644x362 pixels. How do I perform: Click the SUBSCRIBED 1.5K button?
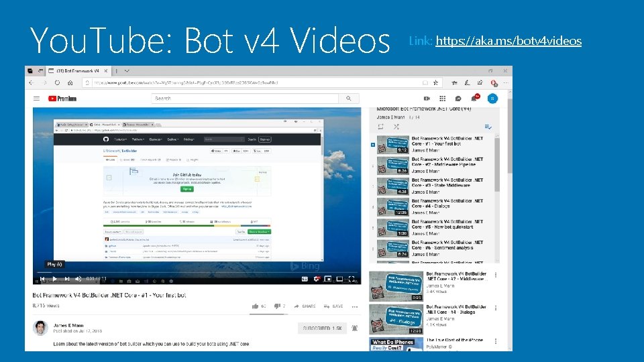322,328
